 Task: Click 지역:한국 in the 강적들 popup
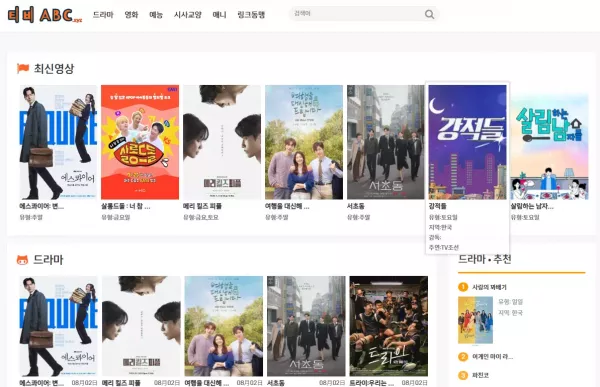tap(440, 227)
